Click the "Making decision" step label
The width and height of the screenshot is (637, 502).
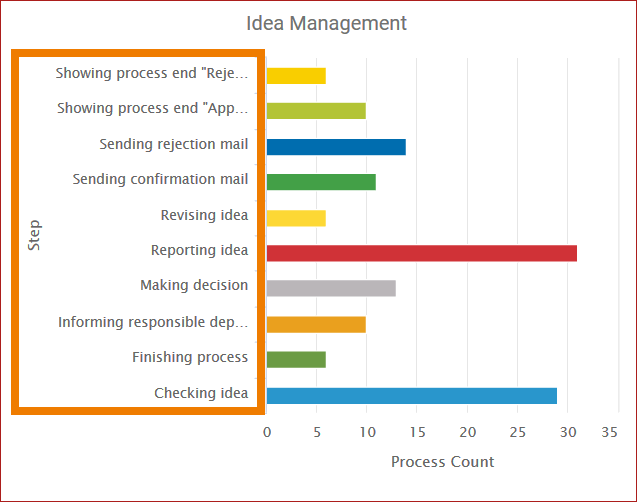pyautogui.click(x=194, y=285)
